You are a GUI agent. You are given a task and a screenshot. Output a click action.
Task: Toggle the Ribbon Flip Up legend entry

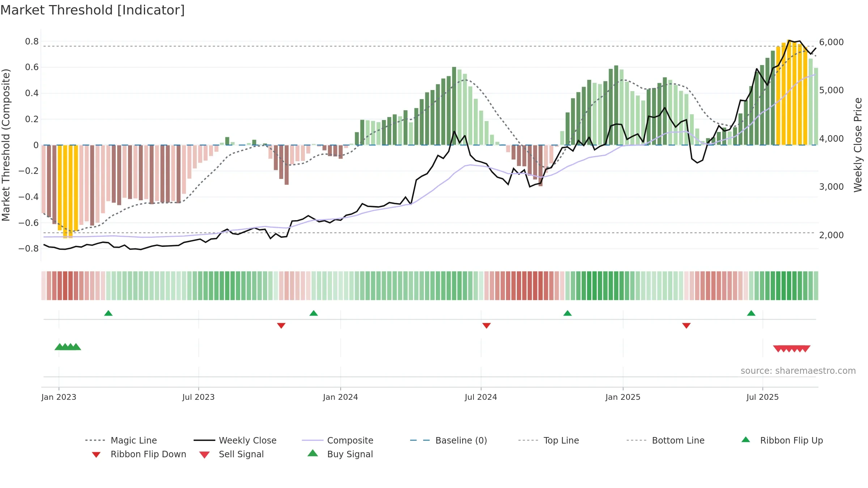tap(782, 440)
